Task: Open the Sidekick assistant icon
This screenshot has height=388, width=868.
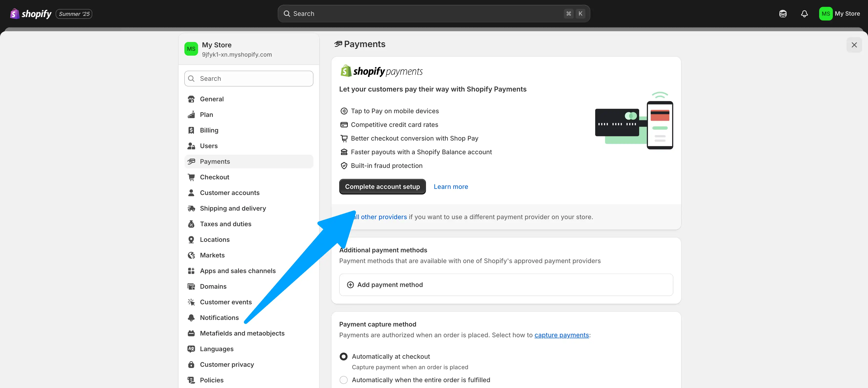Action: coord(783,14)
